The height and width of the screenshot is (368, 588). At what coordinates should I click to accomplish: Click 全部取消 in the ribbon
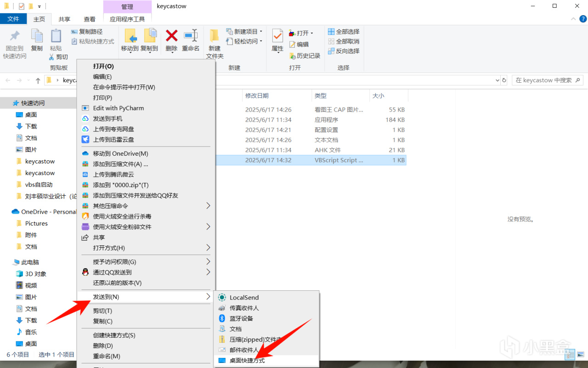[x=344, y=41]
